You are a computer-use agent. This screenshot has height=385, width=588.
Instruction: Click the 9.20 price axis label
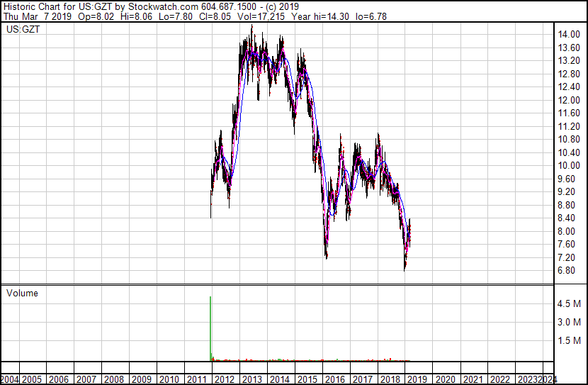566,191
